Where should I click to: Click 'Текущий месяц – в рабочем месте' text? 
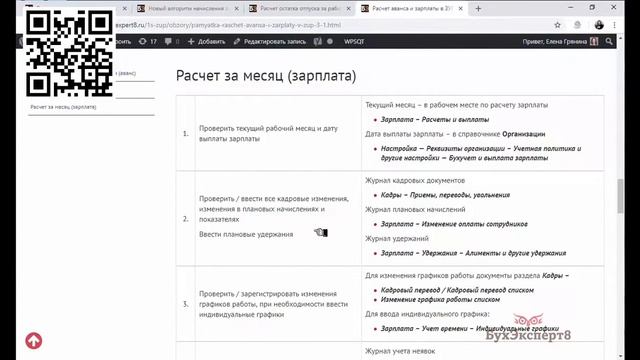(x=456, y=105)
